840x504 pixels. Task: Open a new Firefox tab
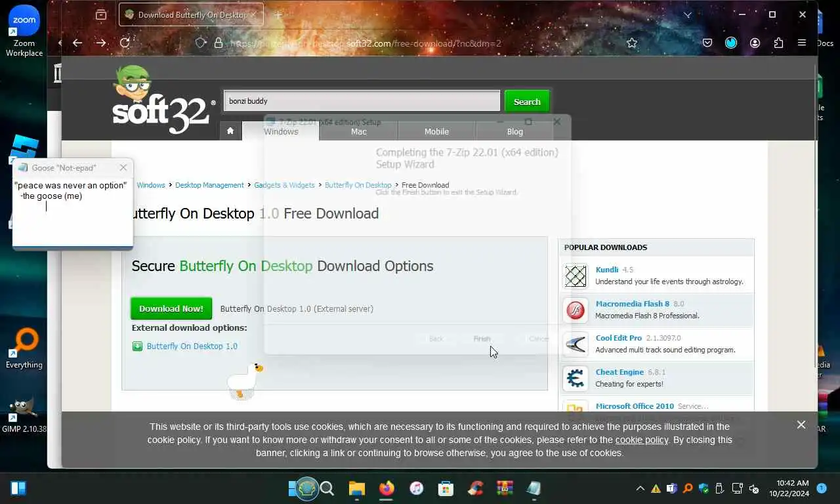tap(278, 14)
